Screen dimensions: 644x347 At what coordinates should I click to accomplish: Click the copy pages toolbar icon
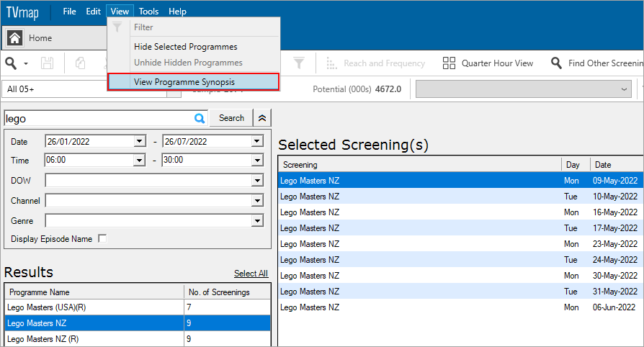pos(80,63)
